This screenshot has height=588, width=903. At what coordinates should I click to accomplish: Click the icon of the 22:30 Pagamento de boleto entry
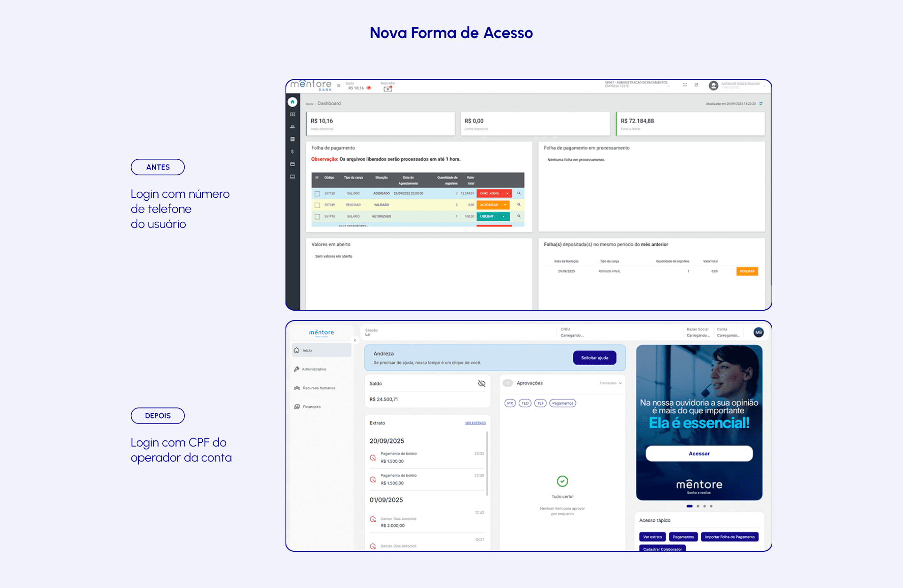[x=373, y=479]
